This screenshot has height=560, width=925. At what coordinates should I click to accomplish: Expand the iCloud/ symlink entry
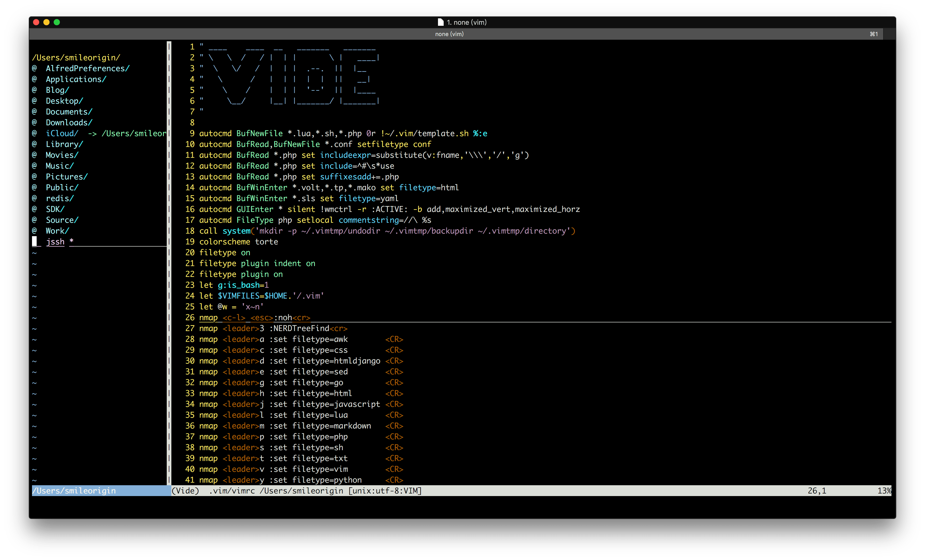62,134
